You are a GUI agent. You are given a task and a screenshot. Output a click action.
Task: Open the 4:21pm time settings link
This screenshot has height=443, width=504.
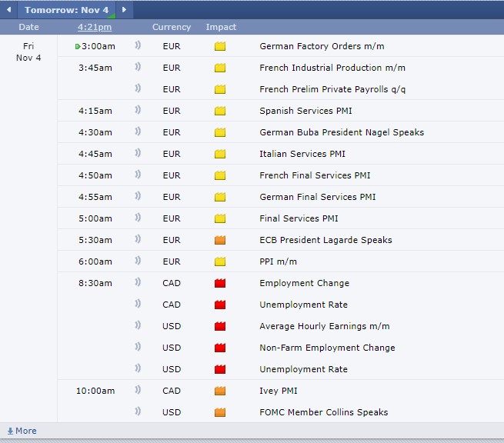tap(95, 27)
